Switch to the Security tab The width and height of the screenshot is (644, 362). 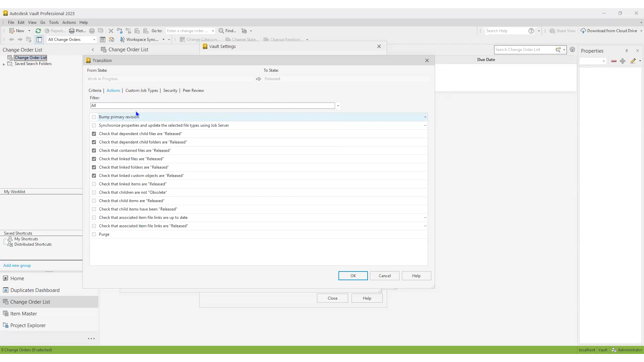170,90
